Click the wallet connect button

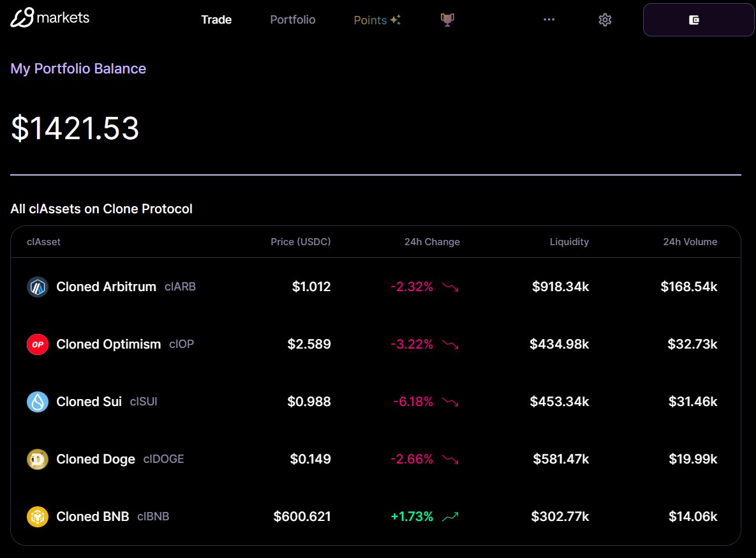[698, 20]
